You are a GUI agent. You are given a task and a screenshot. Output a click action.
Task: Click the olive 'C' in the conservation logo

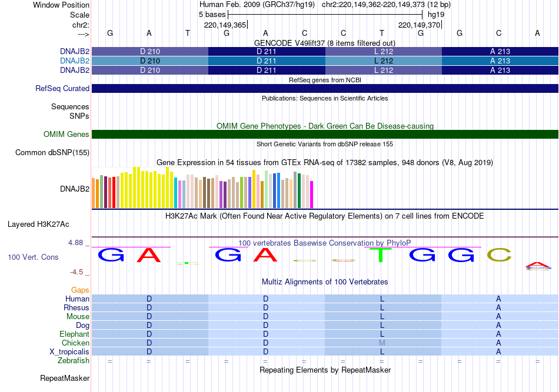point(499,255)
